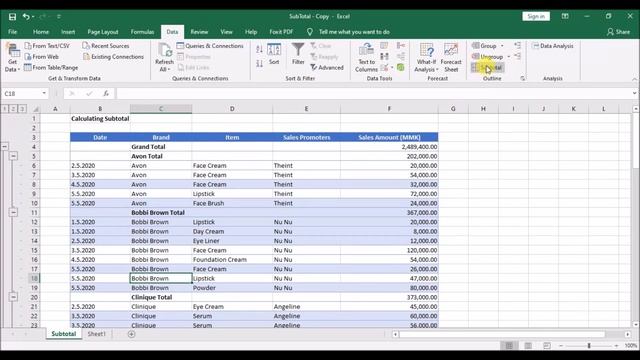Switch to Page Break Preview

[x=547, y=346]
